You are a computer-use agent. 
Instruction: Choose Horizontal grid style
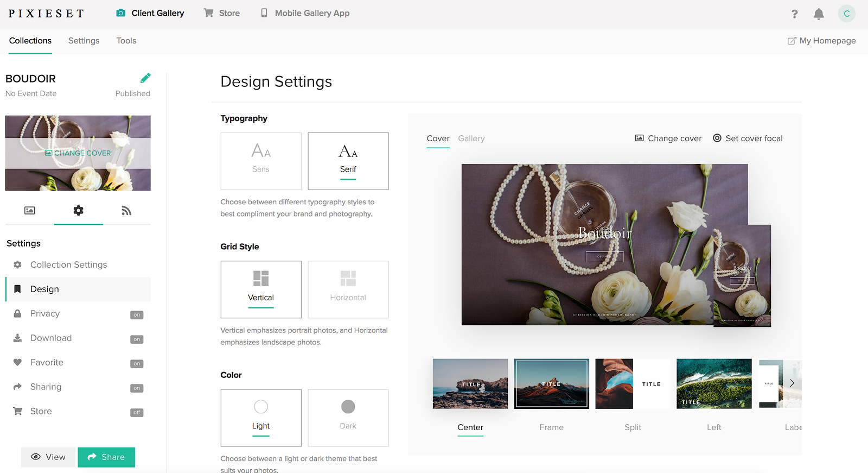point(348,289)
